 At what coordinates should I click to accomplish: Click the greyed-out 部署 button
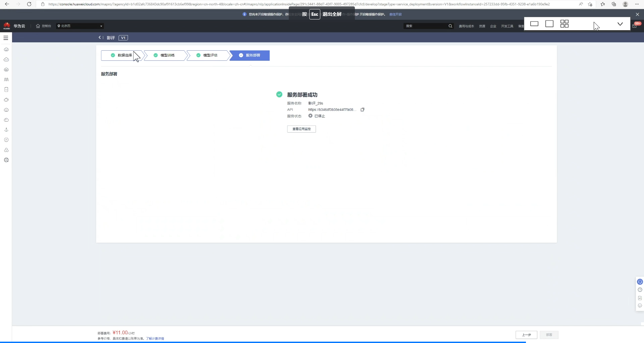click(x=549, y=335)
